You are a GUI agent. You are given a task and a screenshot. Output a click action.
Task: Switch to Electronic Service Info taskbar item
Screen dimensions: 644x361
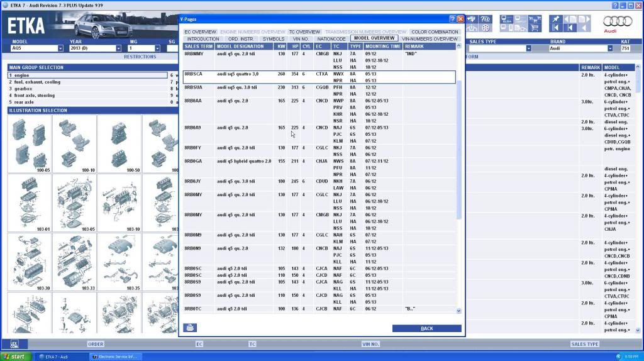pyautogui.click(x=115, y=357)
